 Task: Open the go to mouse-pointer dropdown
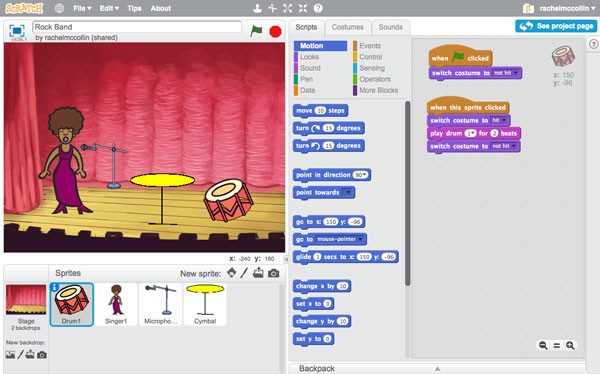[x=360, y=239]
